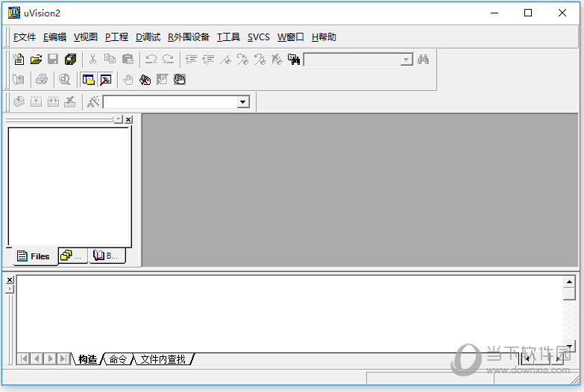
Task: Click the Undo arrow icon
Action: coord(151,59)
